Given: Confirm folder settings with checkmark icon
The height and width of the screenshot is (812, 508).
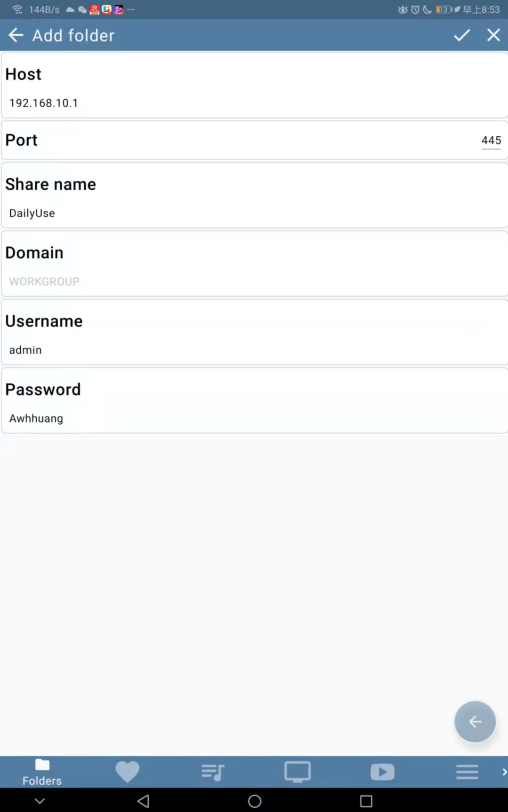Looking at the screenshot, I should (461, 35).
